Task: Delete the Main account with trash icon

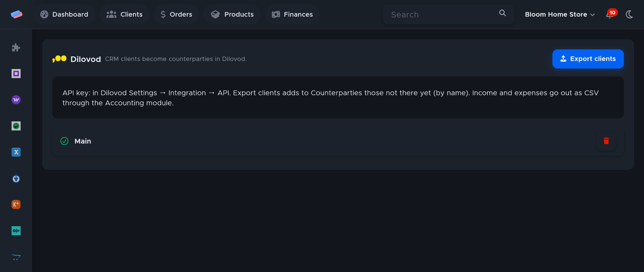Action: 606,141
